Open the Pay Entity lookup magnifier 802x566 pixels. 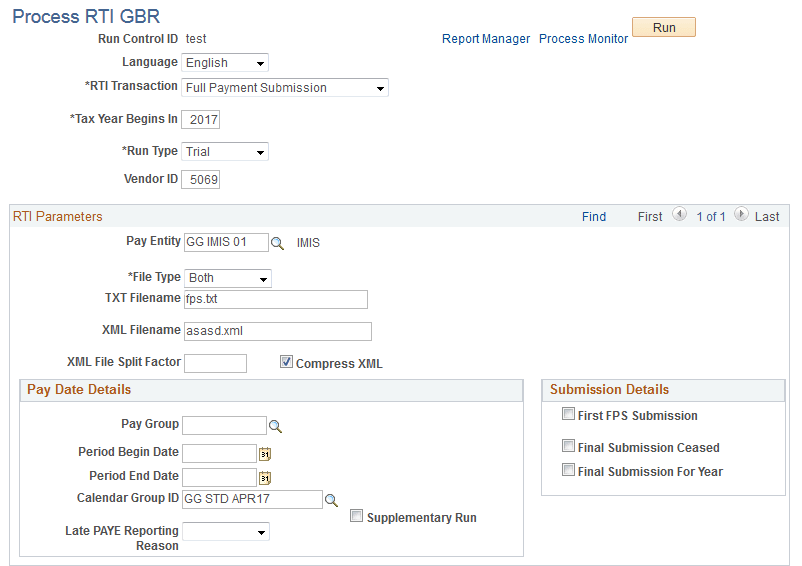click(x=277, y=243)
